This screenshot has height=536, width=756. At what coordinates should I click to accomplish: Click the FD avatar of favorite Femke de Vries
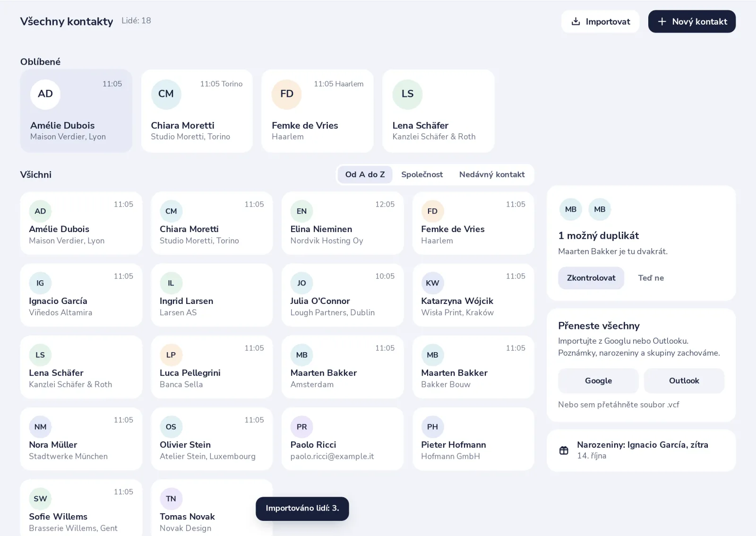click(x=287, y=94)
